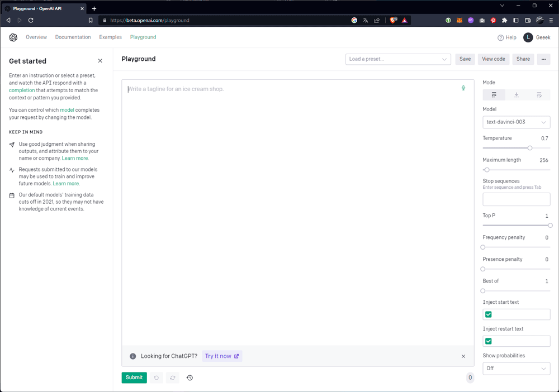Click the token count badge showing 0
Image resolution: width=559 pixels, height=392 pixels.
[x=470, y=377]
